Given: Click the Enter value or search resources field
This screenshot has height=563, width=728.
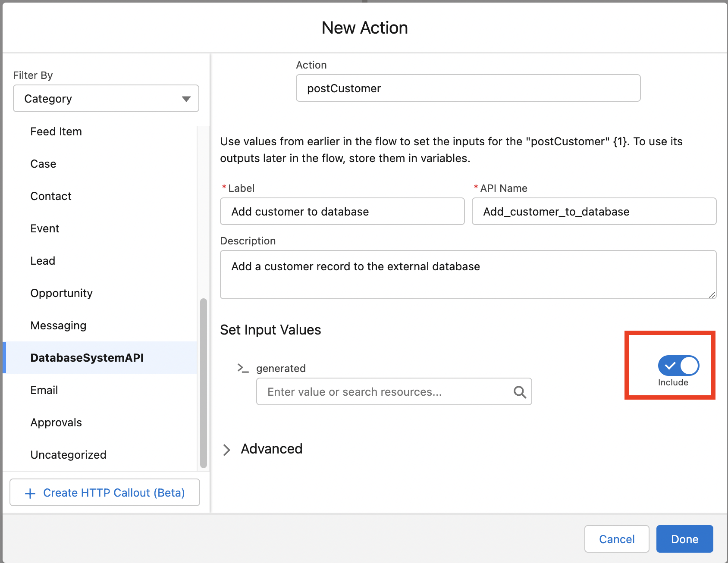Looking at the screenshot, I should pos(384,391).
